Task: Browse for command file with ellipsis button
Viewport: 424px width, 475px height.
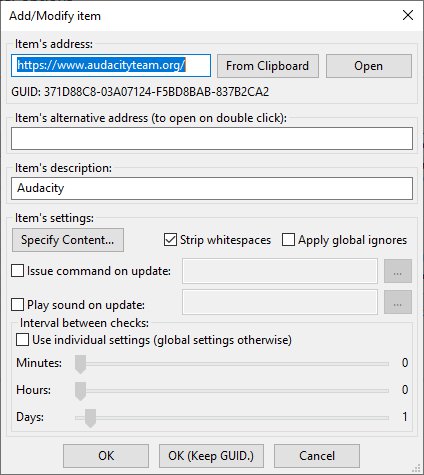Action: 398,271
